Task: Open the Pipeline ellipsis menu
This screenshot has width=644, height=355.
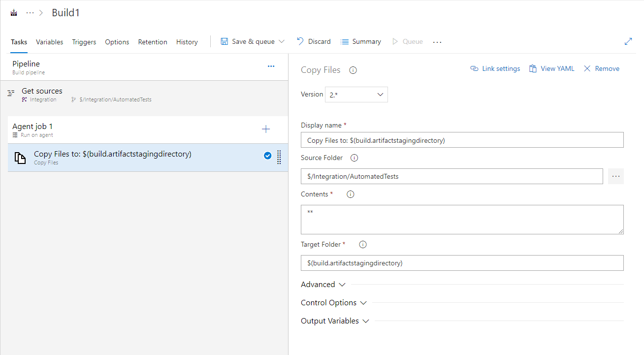Action: (271, 66)
